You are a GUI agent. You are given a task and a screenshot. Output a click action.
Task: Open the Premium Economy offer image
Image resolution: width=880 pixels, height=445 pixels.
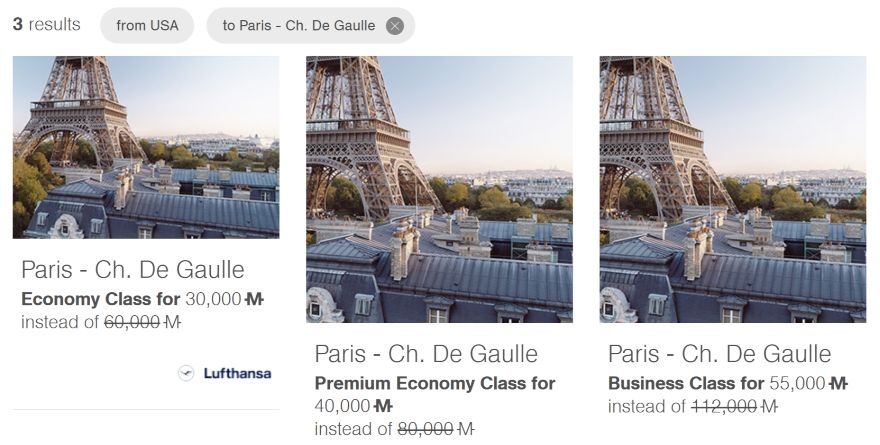point(439,189)
